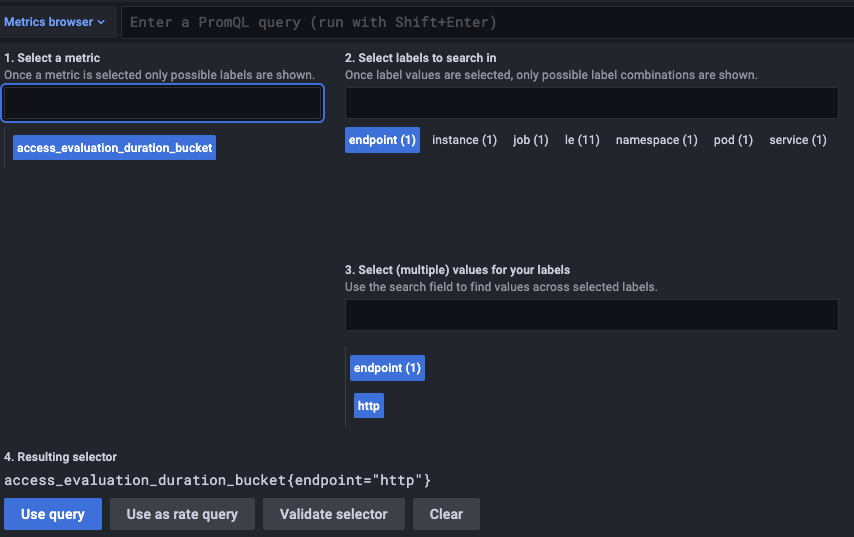This screenshot has height=537, width=854.
Task: Click '3. Select (multiple) values for your labels' heading
Action: tap(458, 270)
